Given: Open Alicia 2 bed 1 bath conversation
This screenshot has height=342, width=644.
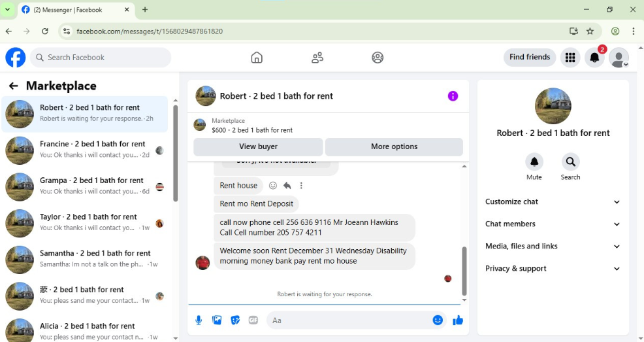Looking at the screenshot, I should tap(85, 330).
